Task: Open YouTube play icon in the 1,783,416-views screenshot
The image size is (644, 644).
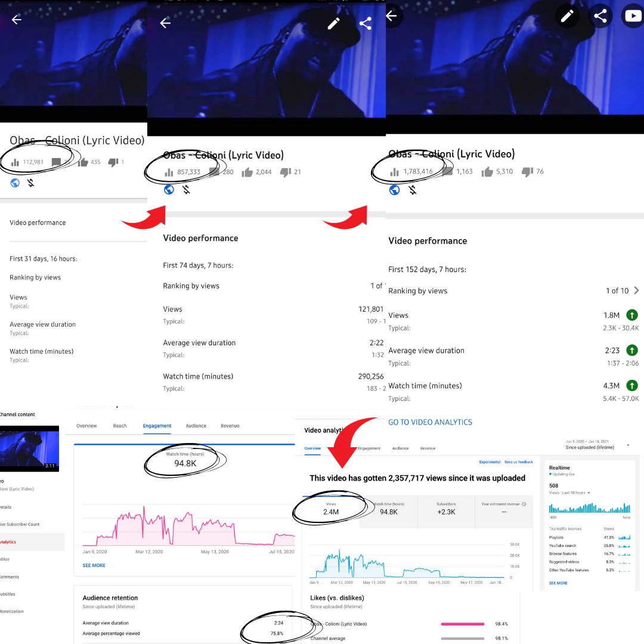Action: [x=633, y=16]
